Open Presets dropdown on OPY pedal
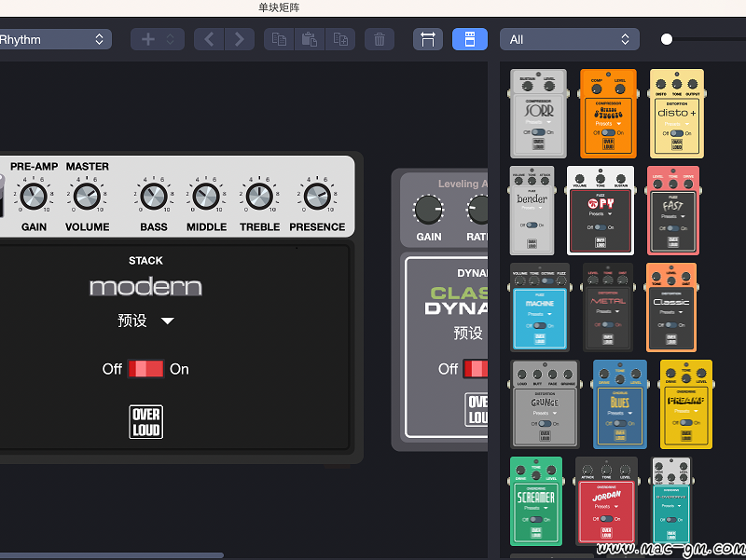The image size is (746, 560). tap(601, 214)
